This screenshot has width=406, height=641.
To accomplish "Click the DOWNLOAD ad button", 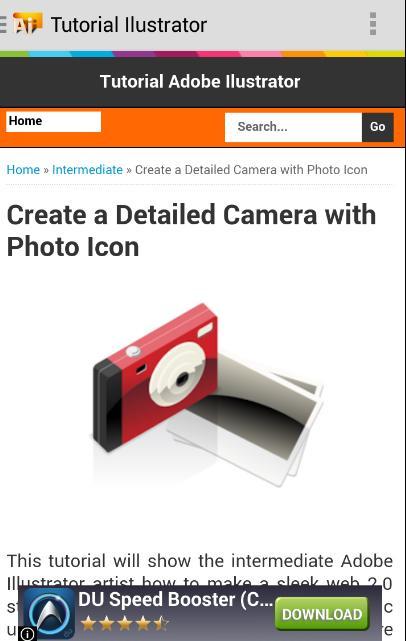I will pyautogui.click(x=322, y=614).
